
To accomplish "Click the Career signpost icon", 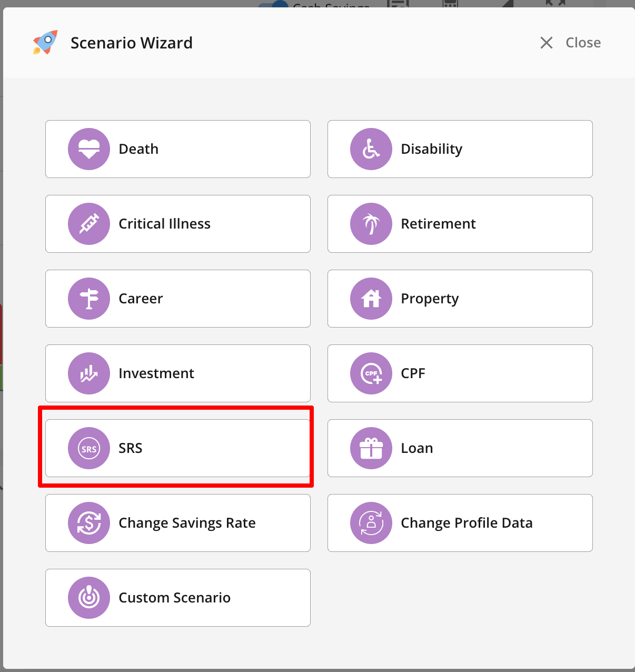I will tap(89, 299).
